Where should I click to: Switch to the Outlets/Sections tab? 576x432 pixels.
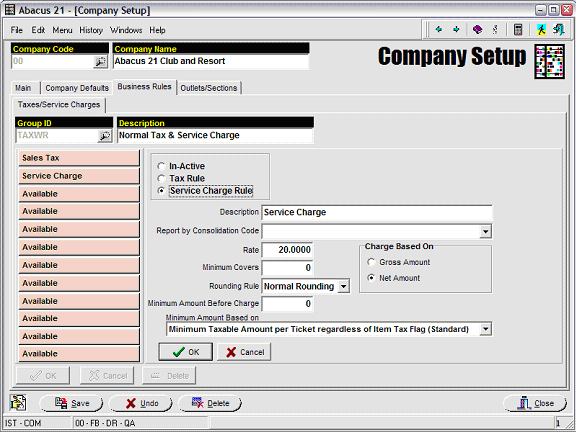point(209,88)
